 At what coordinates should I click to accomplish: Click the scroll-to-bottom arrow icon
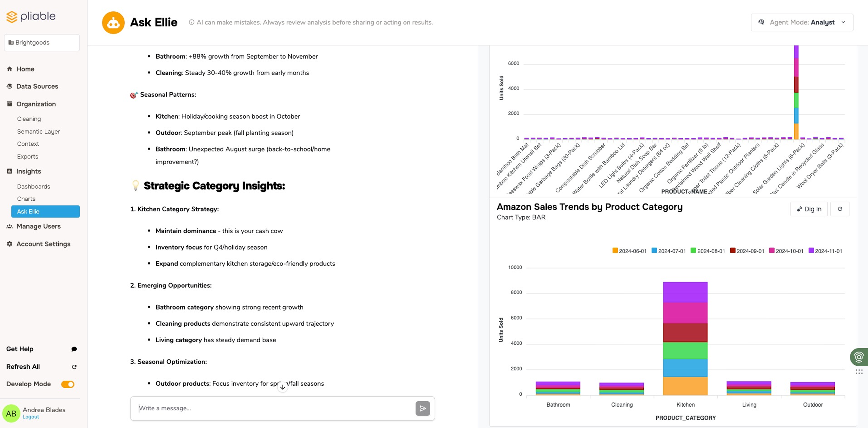(283, 387)
